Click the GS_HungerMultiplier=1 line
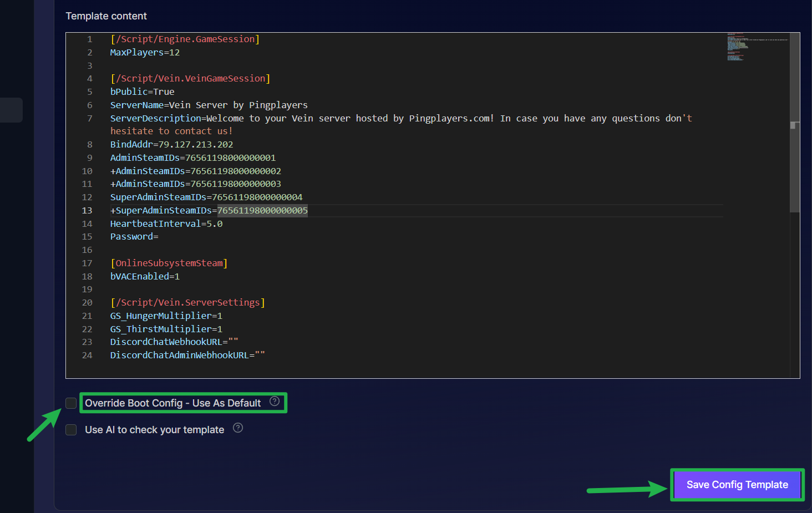 pyautogui.click(x=166, y=316)
